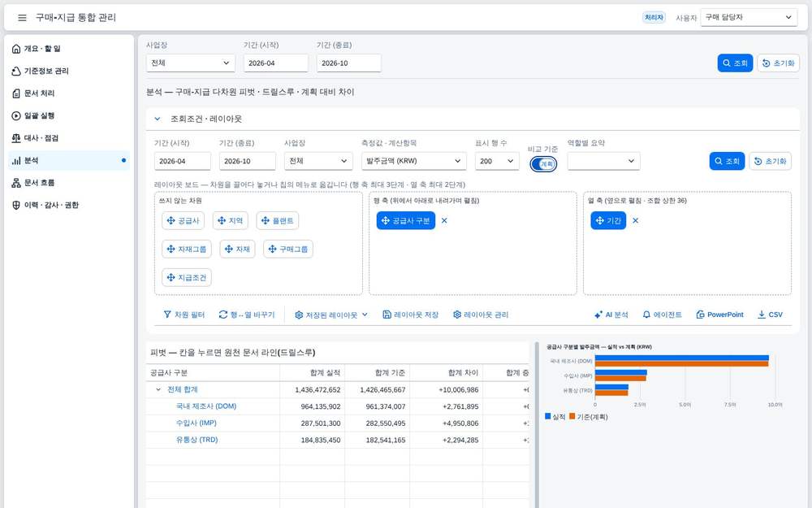Drill into 국내 제조사 (DOM) row

(x=206, y=406)
